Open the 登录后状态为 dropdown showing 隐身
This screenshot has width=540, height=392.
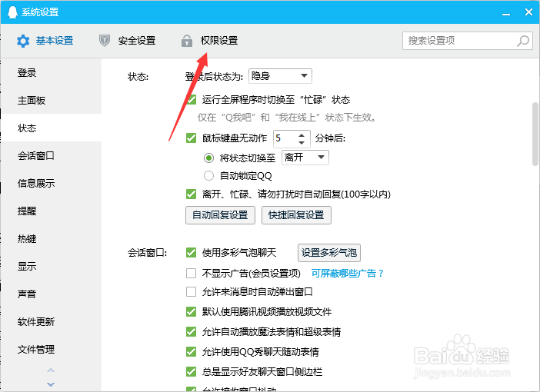280,76
